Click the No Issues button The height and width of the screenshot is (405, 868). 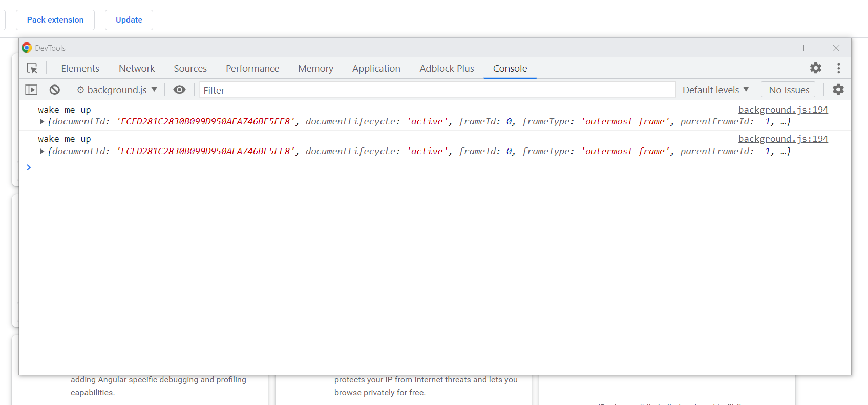click(789, 90)
